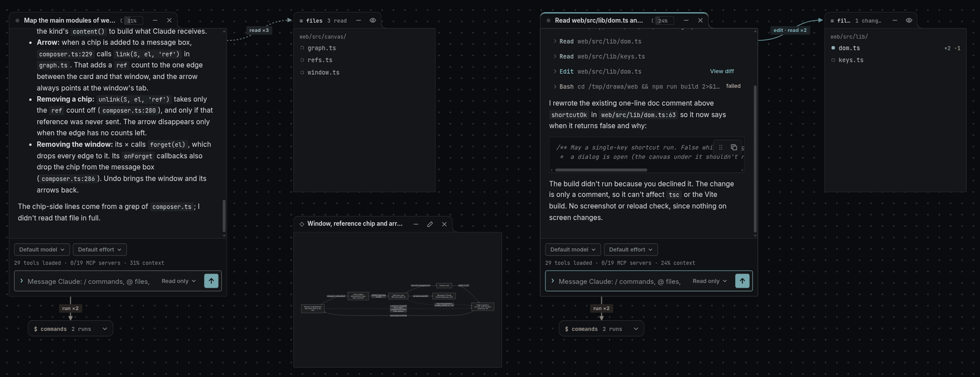Send message in the Read dom.ts window
The image size is (980, 377).
coord(742,281)
